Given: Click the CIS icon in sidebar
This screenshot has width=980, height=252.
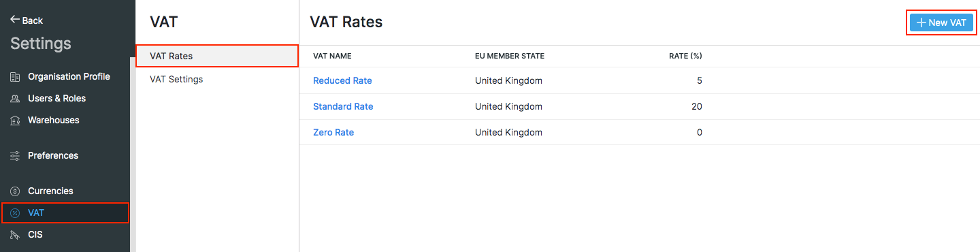Looking at the screenshot, I should 15,235.
